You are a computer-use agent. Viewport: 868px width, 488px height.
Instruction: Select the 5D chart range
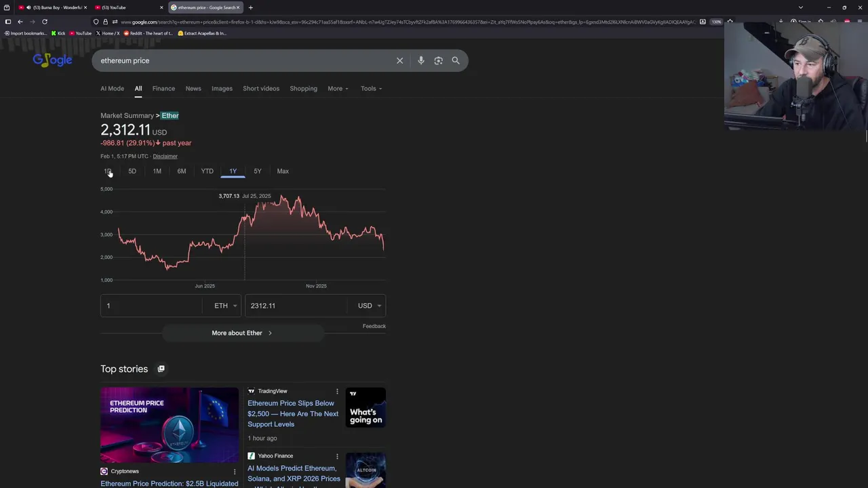tap(132, 171)
